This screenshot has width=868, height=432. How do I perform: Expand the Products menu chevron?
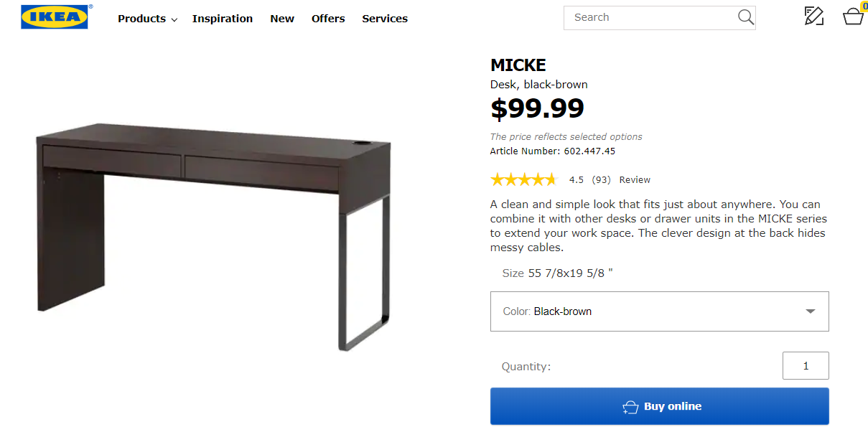click(x=174, y=20)
